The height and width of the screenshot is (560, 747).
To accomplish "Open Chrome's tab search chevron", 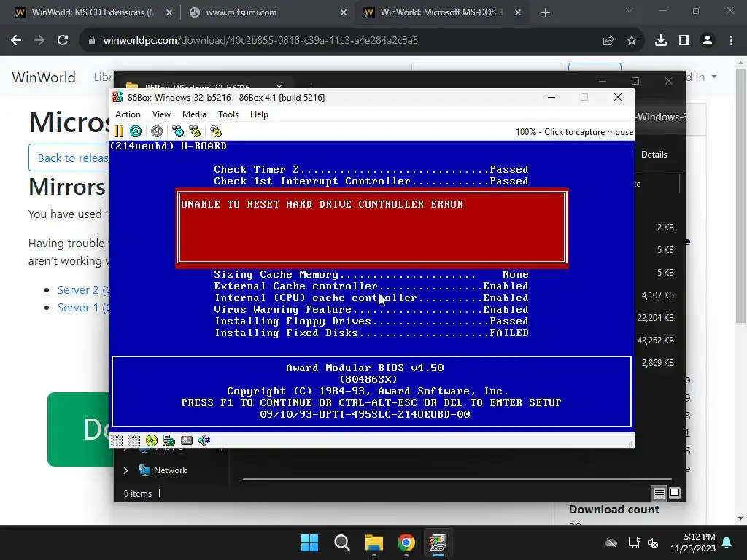I will point(630,10).
